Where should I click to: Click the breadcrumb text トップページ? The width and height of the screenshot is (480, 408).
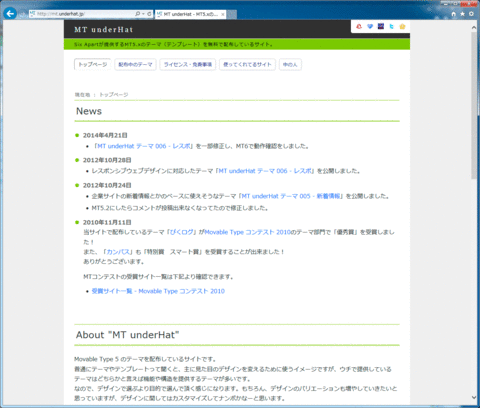114,95
